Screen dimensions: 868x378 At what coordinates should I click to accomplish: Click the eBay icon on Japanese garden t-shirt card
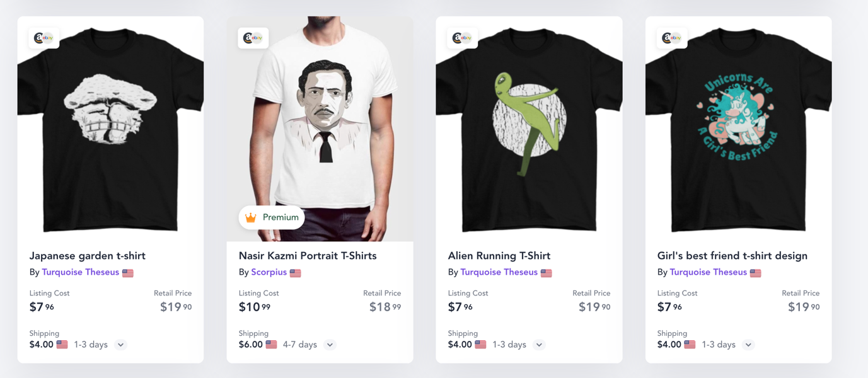tap(43, 38)
